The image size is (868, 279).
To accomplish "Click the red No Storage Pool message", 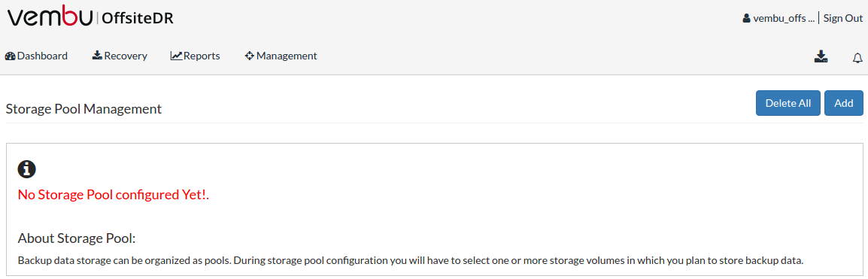I will click(114, 195).
